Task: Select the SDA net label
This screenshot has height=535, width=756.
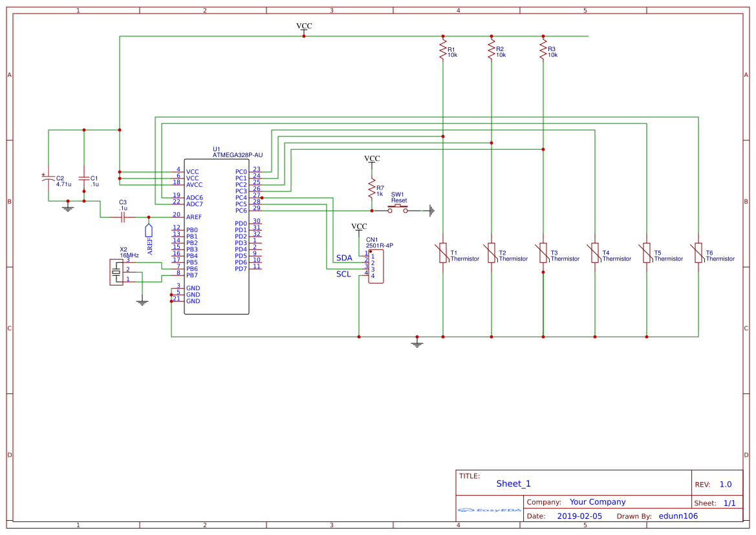Action: (x=343, y=258)
